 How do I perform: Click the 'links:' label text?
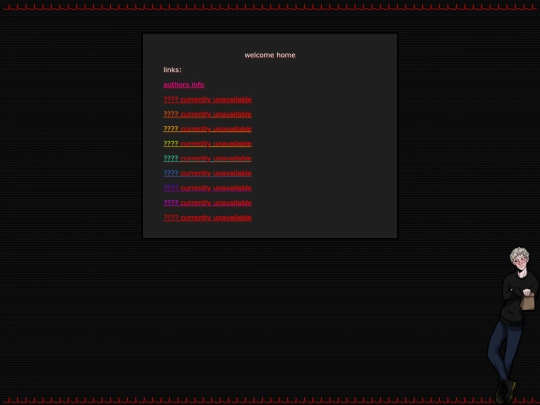coord(172,70)
